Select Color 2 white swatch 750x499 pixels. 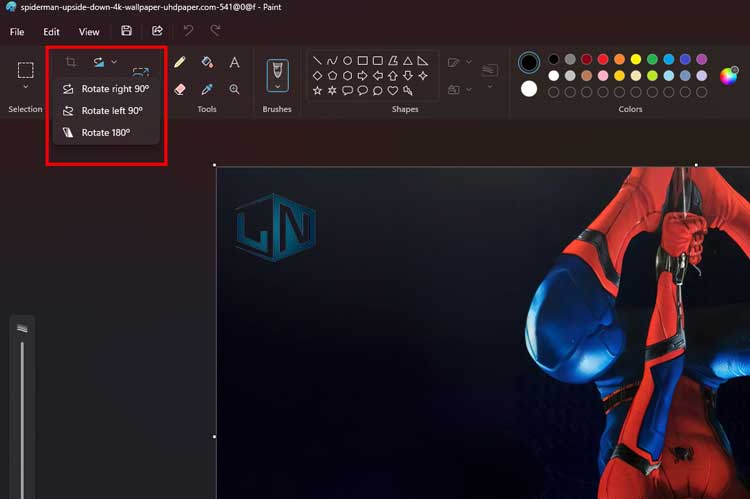[x=529, y=89]
